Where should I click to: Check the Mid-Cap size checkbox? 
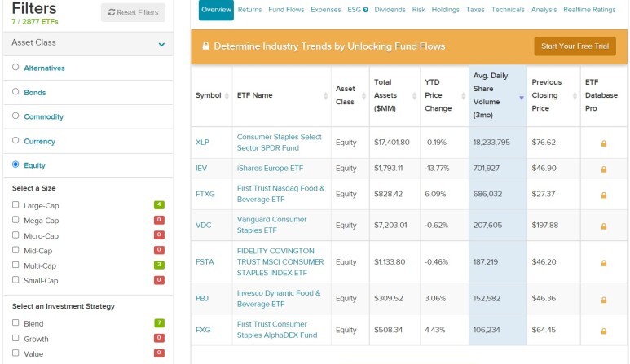pos(15,250)
